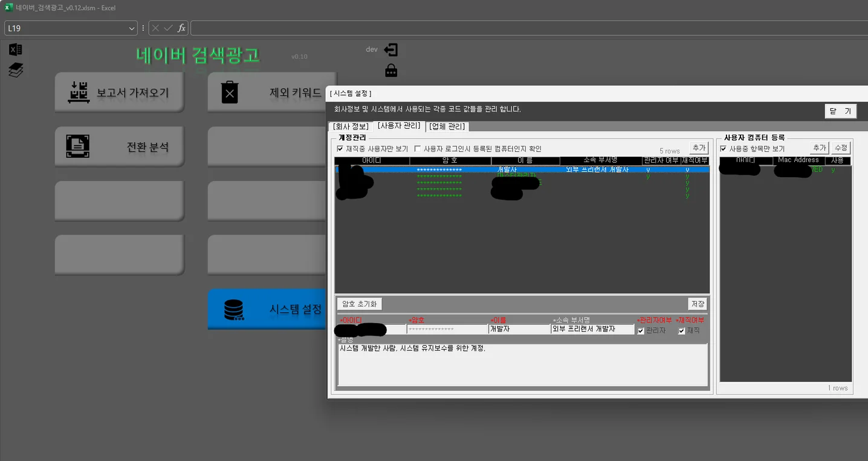
Task: Toggle the 재직 checkbox
Action: [x=682, y=331]
